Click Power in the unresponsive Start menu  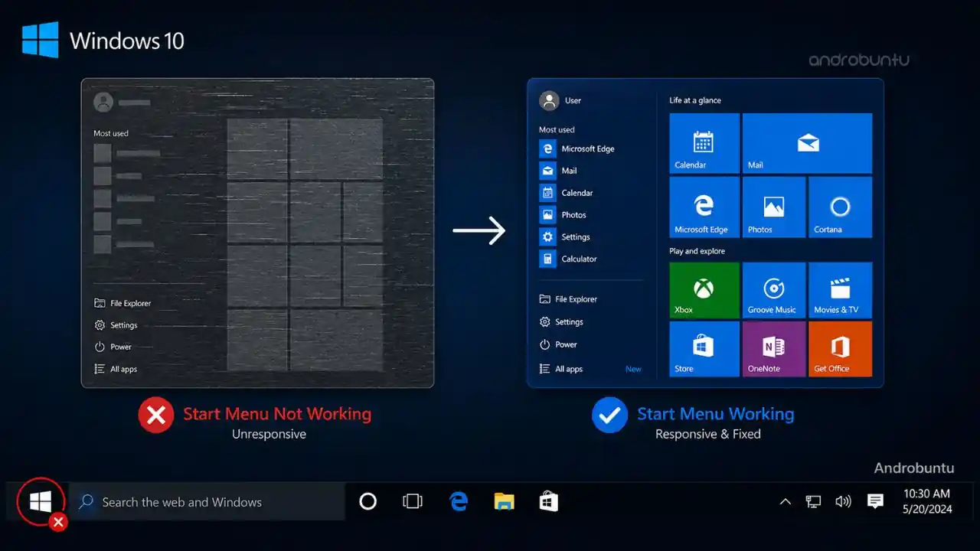[x=113, y=347]
